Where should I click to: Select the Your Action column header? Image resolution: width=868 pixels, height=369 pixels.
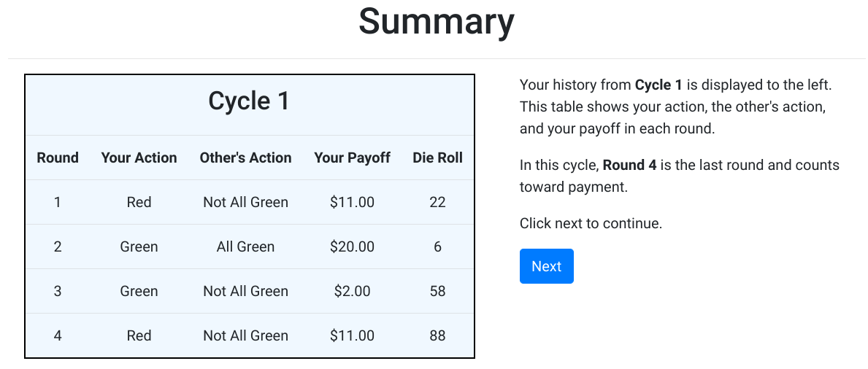(x=139, y=158)
